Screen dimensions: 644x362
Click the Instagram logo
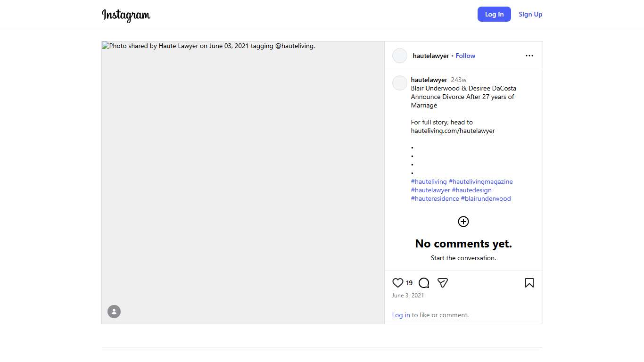click(126, 15)
